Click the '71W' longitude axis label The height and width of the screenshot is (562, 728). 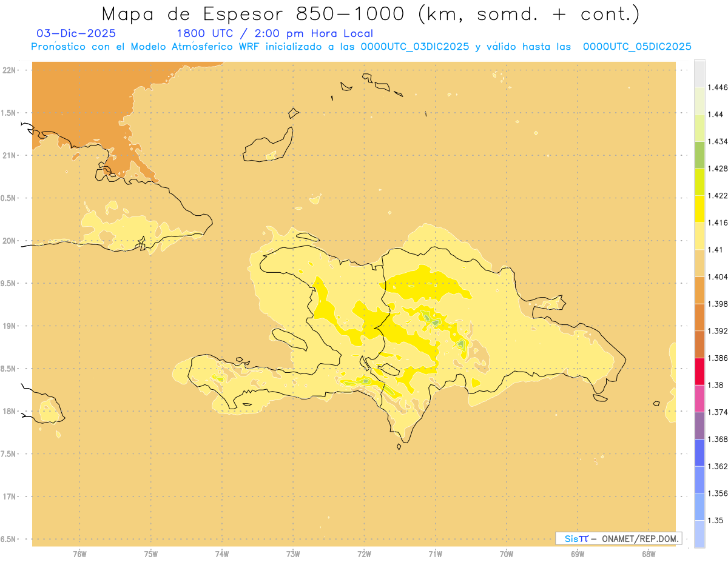click(435, 554)
